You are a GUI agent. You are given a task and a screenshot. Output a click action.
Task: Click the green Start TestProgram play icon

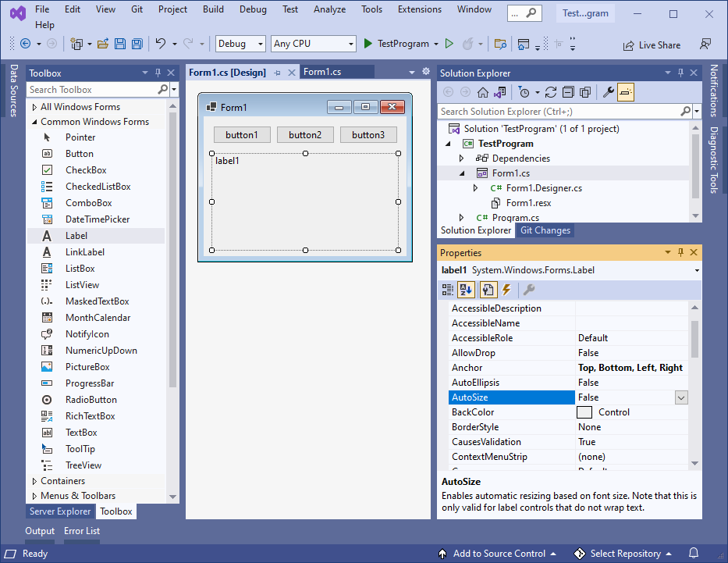[368, 44]
